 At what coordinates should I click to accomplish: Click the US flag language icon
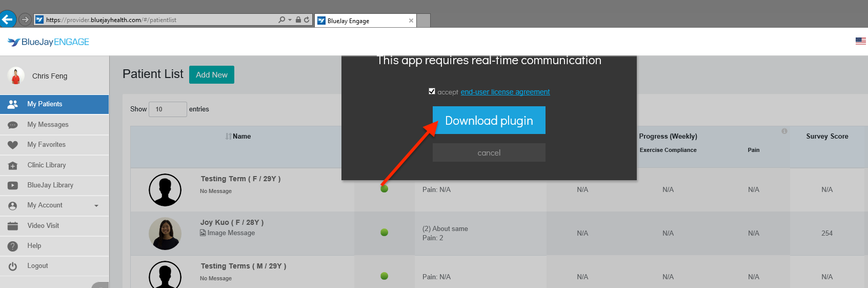point(861,41)
